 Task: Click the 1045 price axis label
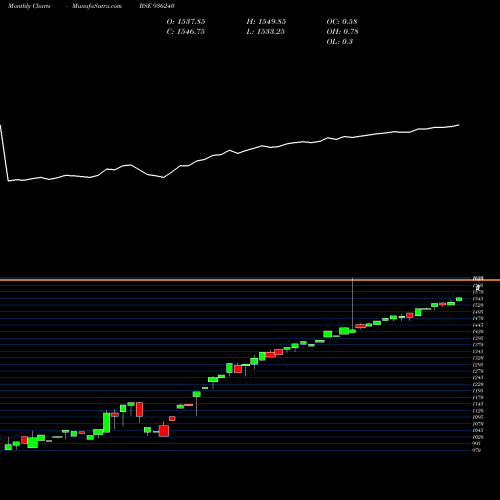coord(478,430)
